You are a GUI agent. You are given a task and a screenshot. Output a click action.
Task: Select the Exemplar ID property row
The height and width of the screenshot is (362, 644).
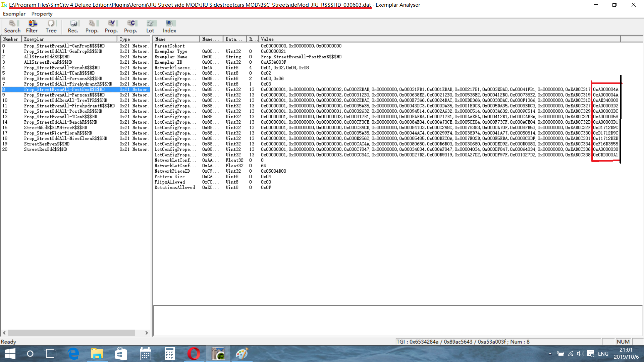tap(387, 62)
